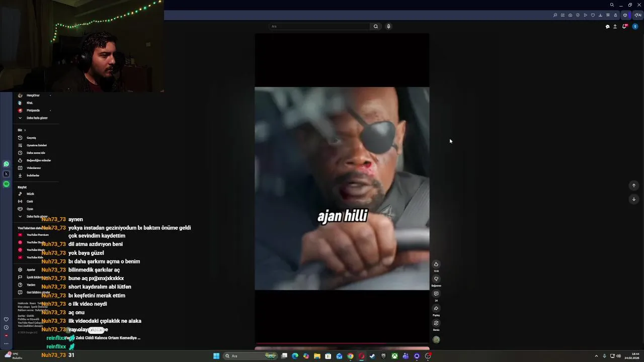Select 'Oyun' under Keşfet
The width and height of the screenshot is (644, 362).
click(30, 209)
